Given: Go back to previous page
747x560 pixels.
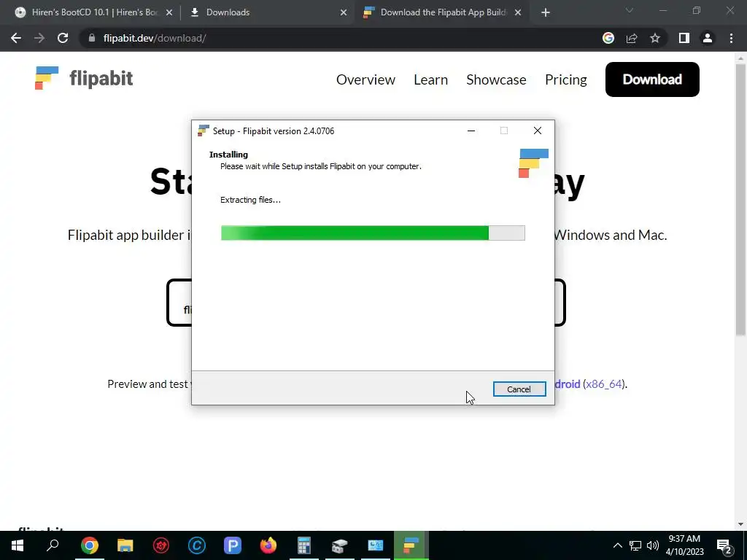Looking at the screenshot, I should (x=16, y=38).
